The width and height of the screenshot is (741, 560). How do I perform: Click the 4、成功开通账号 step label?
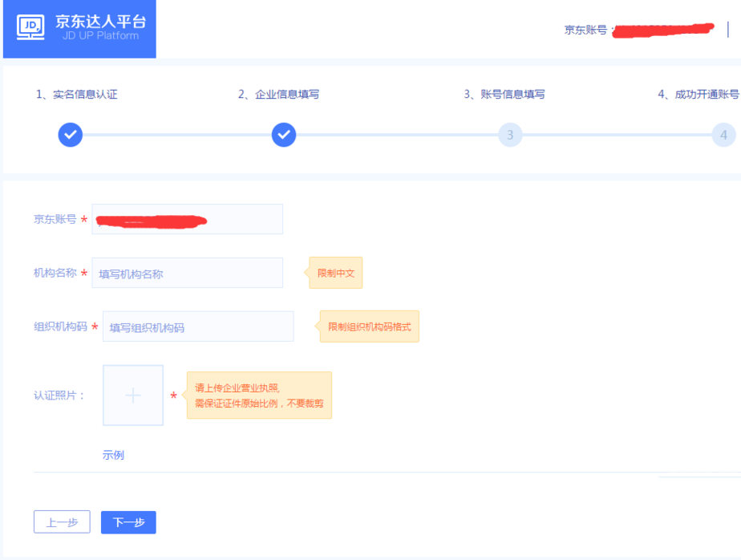pos(698,94)
